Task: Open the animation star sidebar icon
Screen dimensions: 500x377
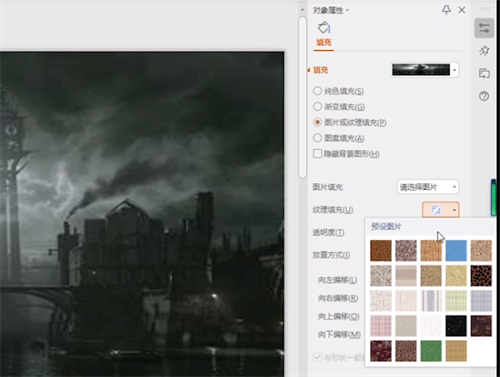Action: (x=484, y=51)
